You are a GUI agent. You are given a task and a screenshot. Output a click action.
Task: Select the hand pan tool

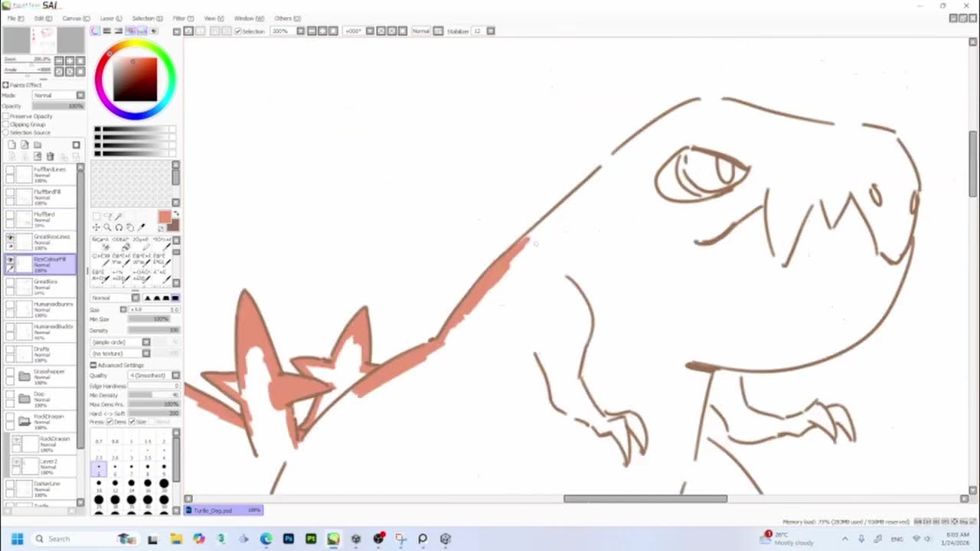coord(130,227)
